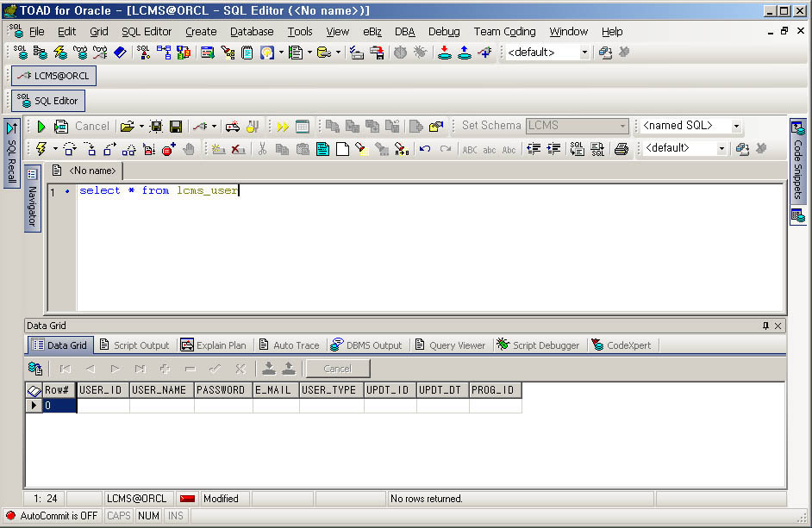
Task: Click the first grid options icon in Data Grid toolbar
Action: 35,369
